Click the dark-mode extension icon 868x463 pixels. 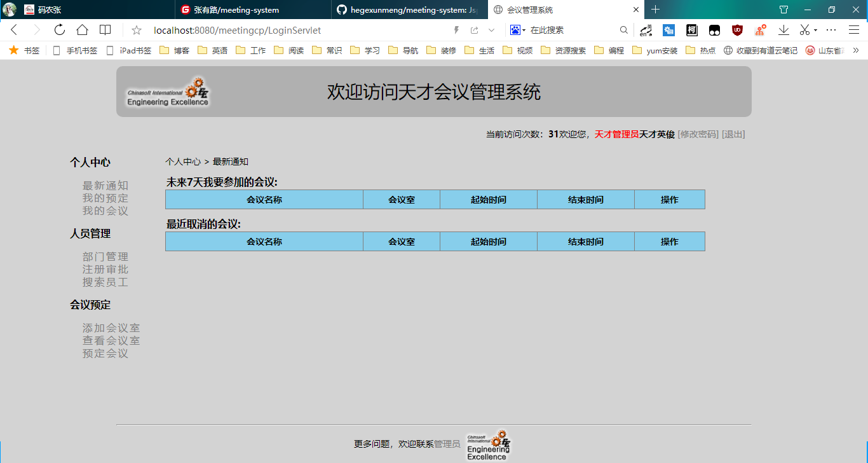point(714,29)
